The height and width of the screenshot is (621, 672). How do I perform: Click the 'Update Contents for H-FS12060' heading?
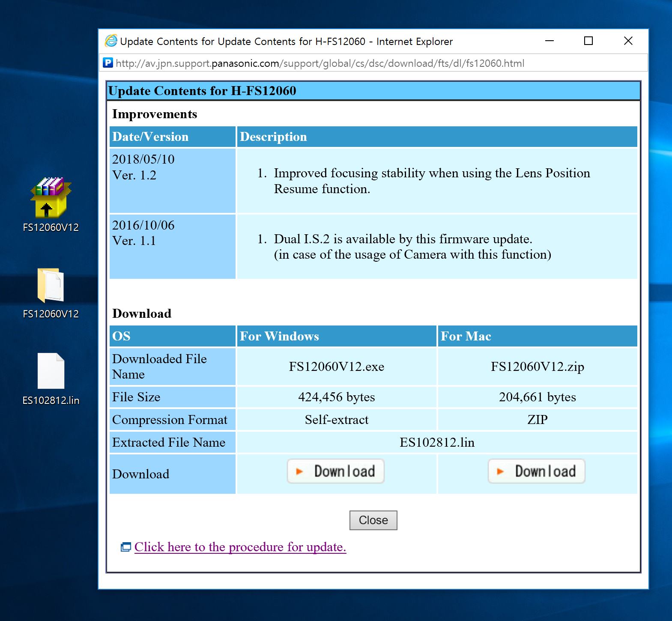tap(202, 91)
